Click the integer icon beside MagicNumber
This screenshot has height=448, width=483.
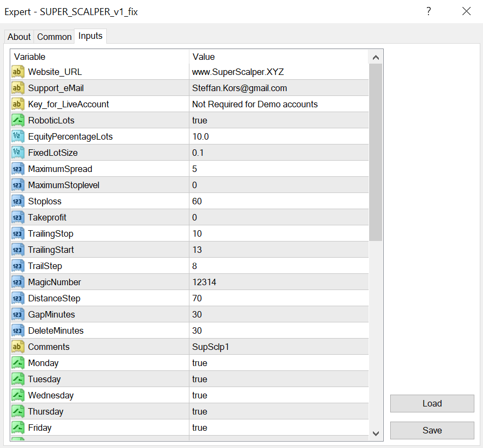click(18, 282)
